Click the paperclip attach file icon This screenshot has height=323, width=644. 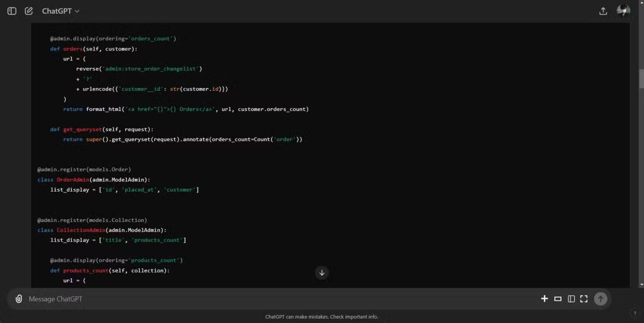19,299
